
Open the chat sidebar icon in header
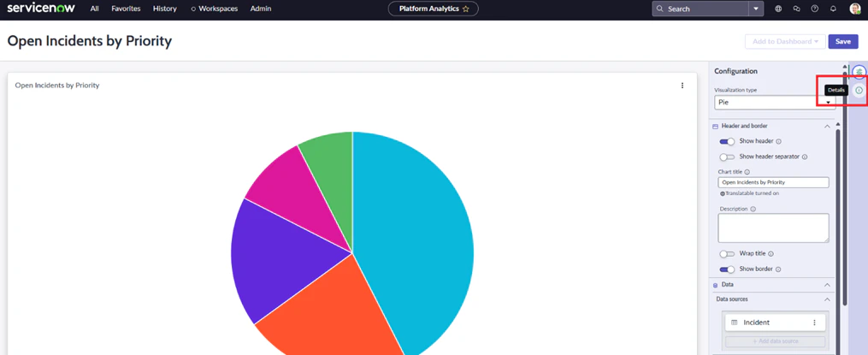(796, 9)
